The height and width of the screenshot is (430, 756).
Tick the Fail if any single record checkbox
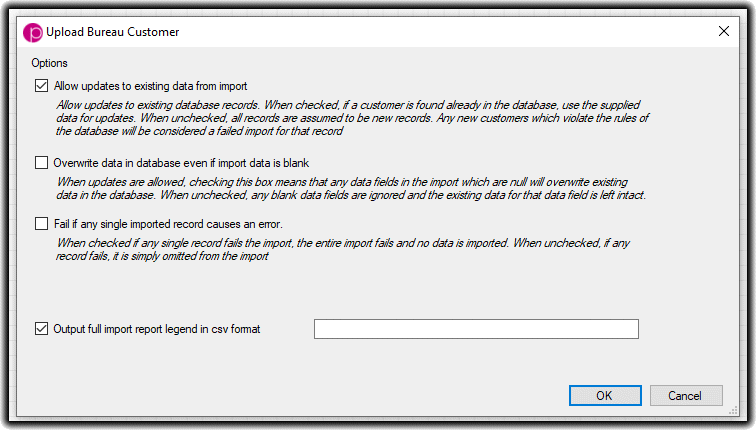click(42, 224)
